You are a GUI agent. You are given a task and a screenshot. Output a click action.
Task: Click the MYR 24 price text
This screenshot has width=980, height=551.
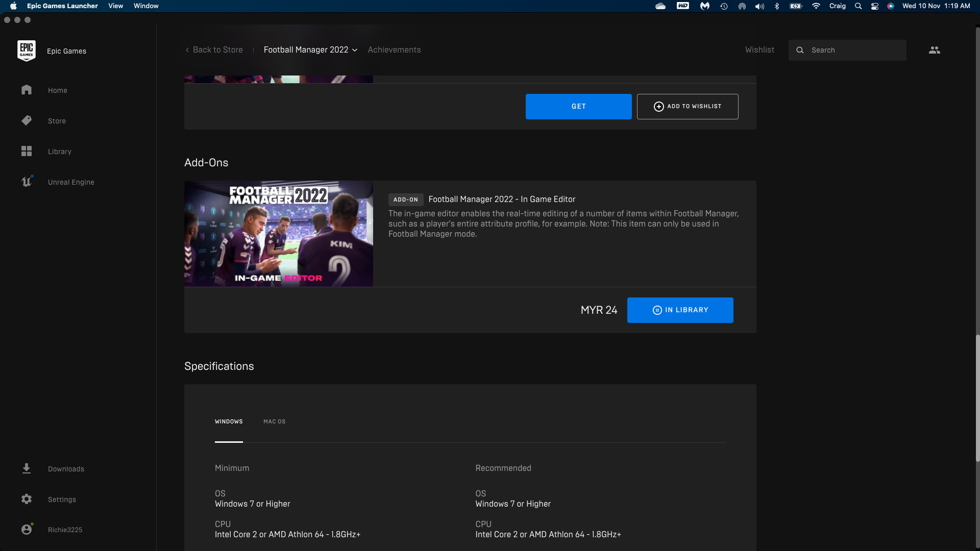pos(599,310)
